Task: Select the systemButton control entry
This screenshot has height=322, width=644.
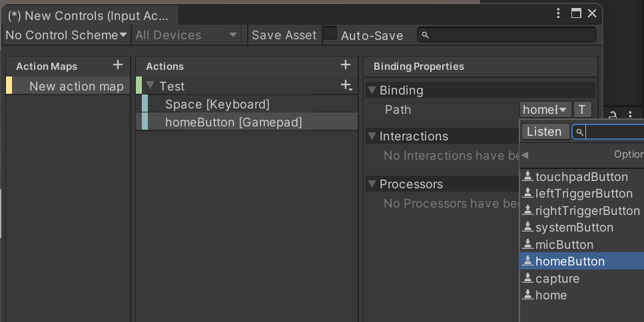Action: [574, 228]
